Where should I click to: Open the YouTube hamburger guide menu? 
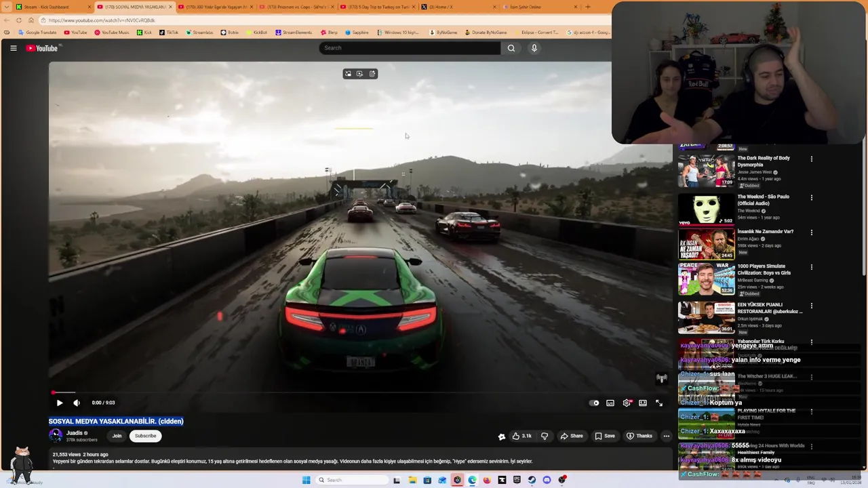(13, 48)
